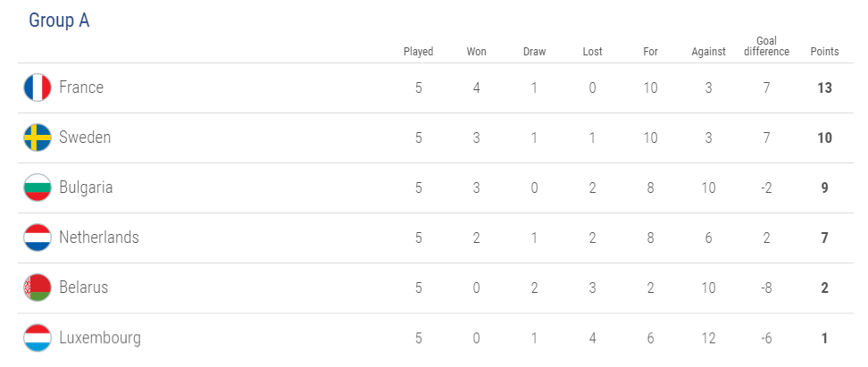Open the Luxembourg team name

pyautogui.click(x=100, y=338)
